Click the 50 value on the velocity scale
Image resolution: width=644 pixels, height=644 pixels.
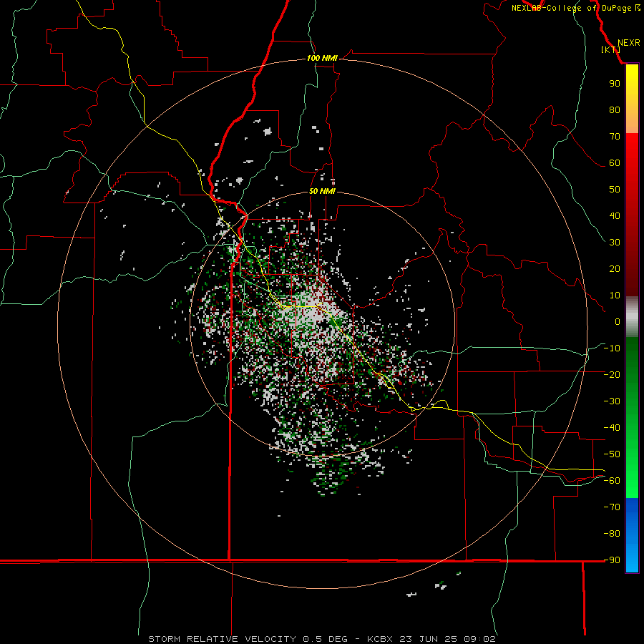point(615,190)
